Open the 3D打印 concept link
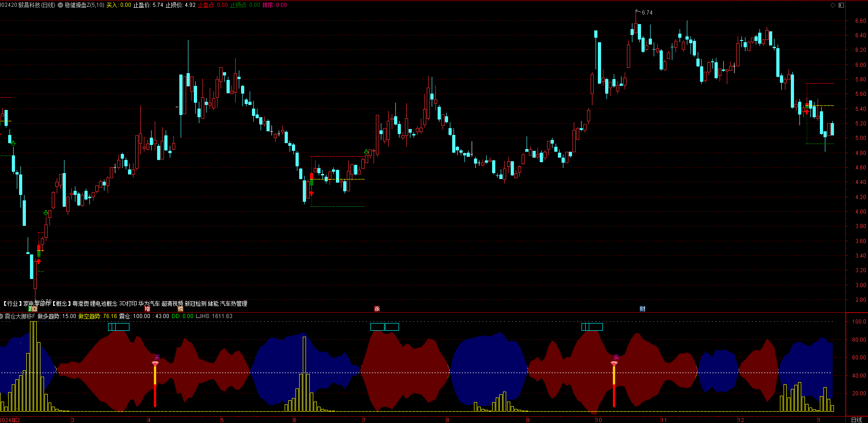Screen dimensions: 868x423 (128, 304)
